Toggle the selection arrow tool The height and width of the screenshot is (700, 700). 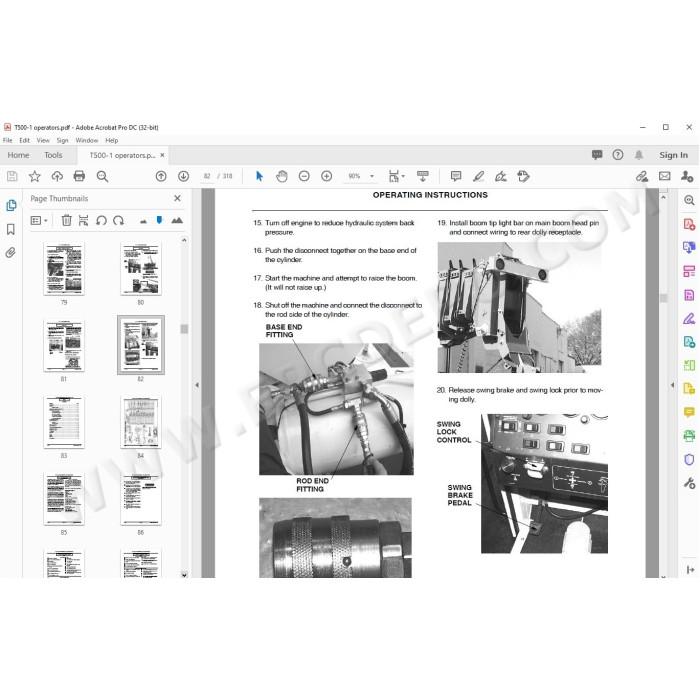click(x=259, y=176)
